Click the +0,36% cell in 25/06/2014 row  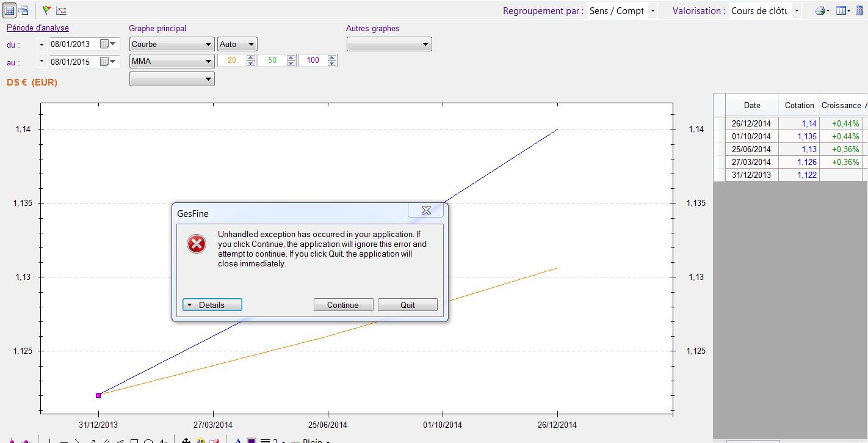pyautogui.click(x=841, y=149)
